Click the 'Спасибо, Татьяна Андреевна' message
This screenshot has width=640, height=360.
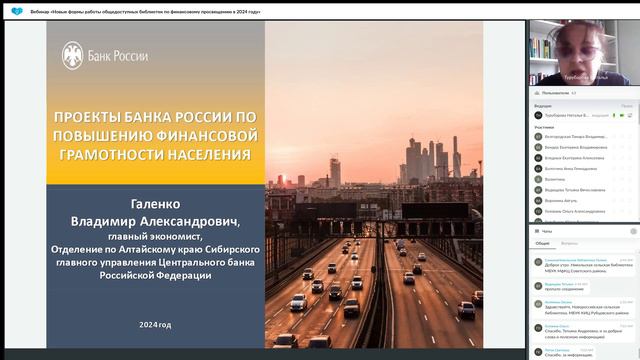583,334
